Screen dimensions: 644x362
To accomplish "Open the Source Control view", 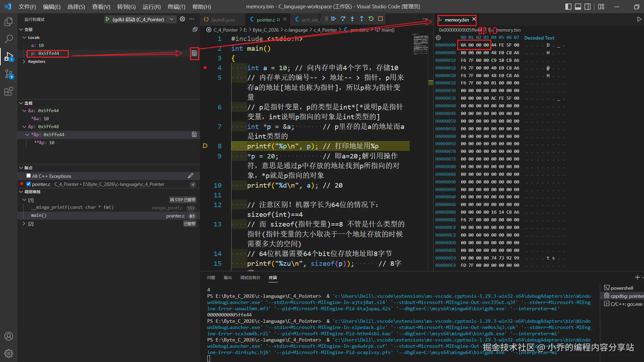I will (8, 74).
